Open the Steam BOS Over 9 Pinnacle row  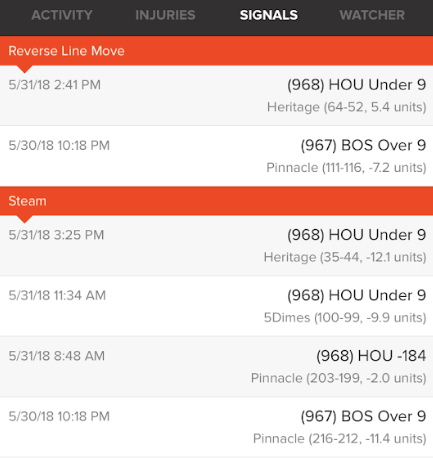click(216, 427)
